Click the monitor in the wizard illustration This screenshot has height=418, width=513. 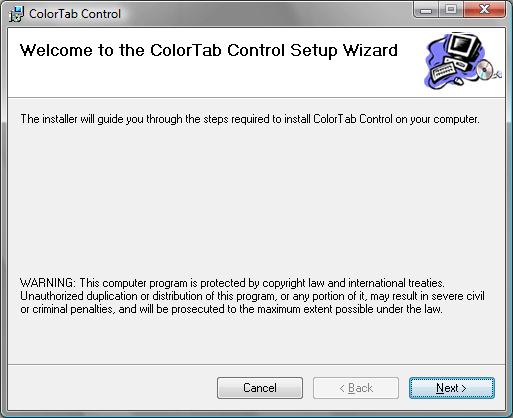(464, 45)
